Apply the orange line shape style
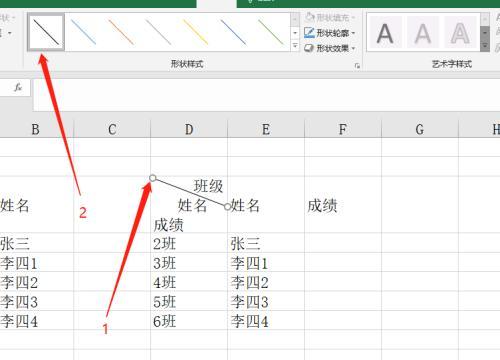 tap(121, 32)
